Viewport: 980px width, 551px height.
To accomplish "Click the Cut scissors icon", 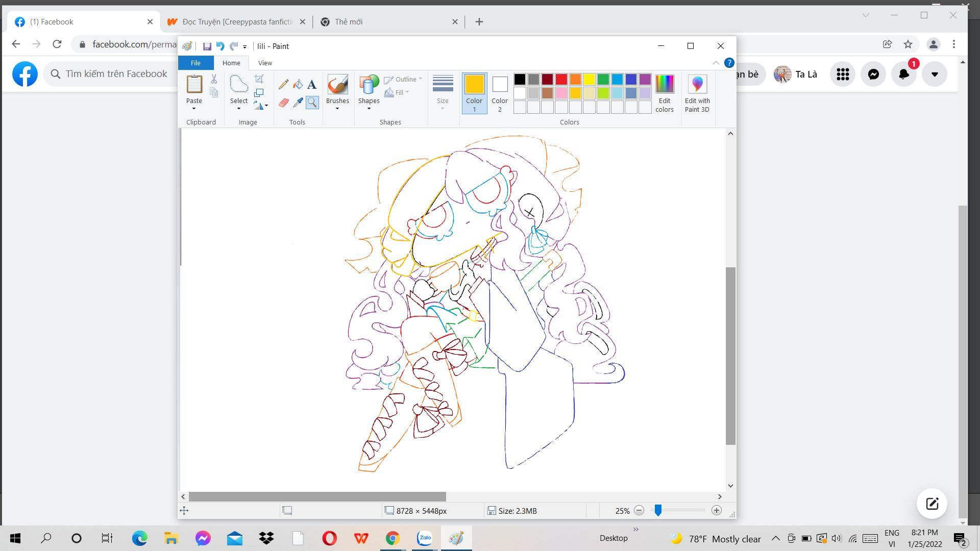I will click(214, 79).
